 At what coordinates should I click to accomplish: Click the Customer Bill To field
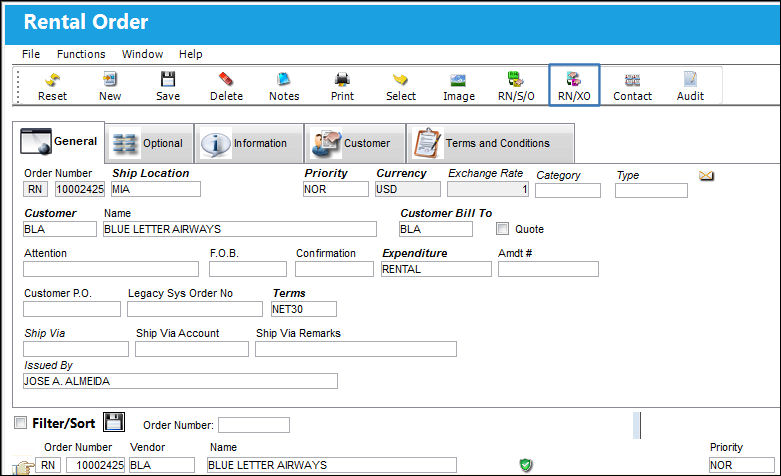click(436, 229)
